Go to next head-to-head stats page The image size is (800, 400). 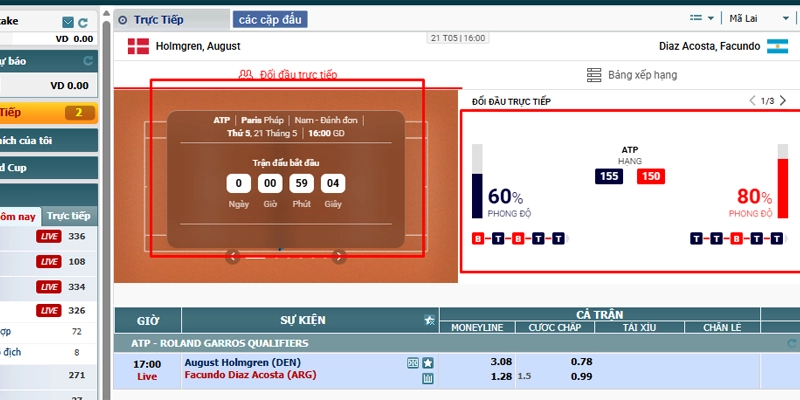point(783,101)
